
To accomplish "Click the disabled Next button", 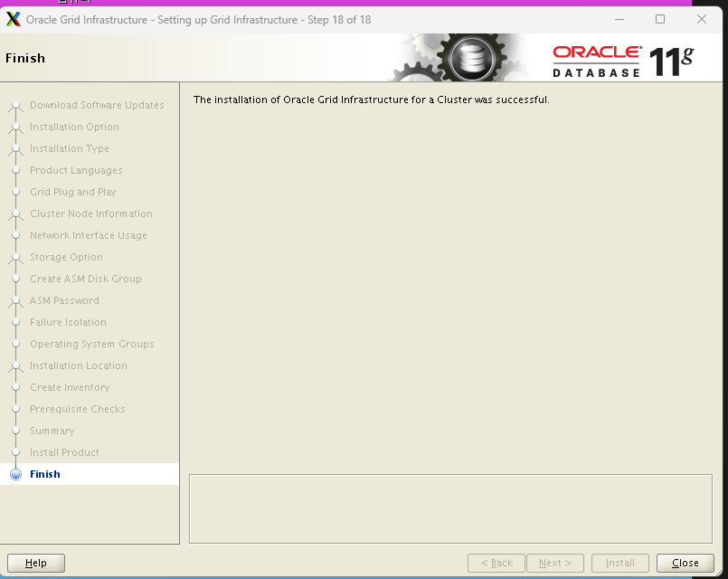I will 555,563.
